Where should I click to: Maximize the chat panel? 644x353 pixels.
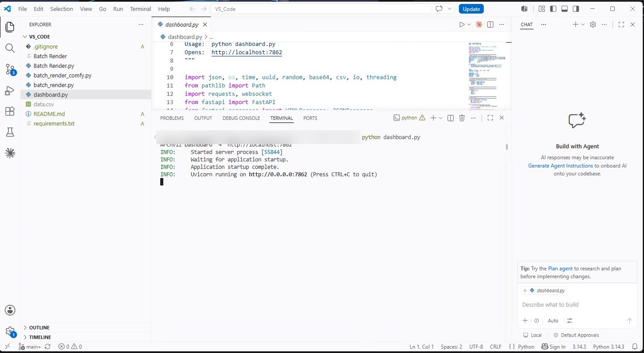tap(621, 25)
